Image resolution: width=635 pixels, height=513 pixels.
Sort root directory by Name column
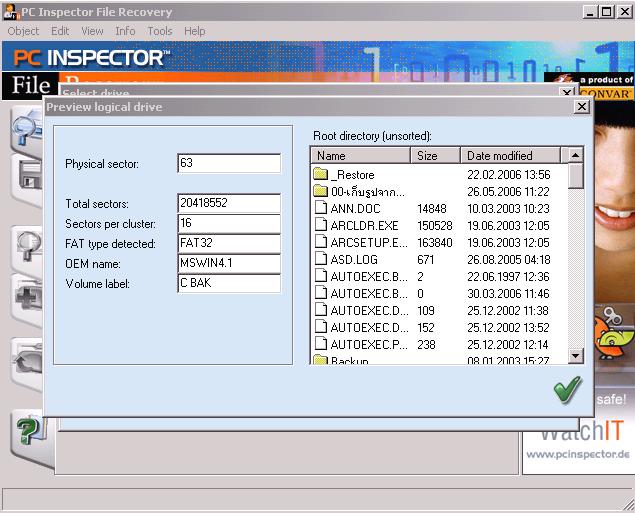[x=361, y=155]
